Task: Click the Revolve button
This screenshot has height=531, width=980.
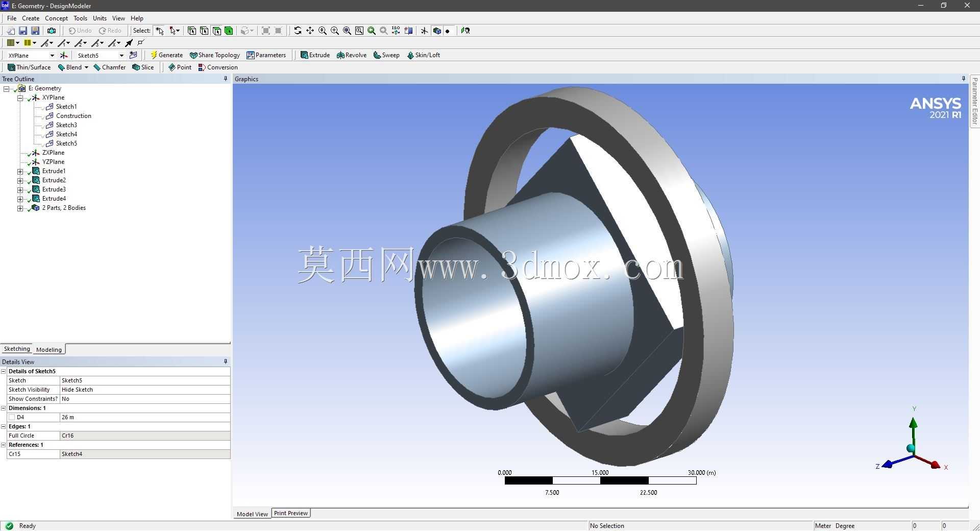Action: tap(352, 55)
